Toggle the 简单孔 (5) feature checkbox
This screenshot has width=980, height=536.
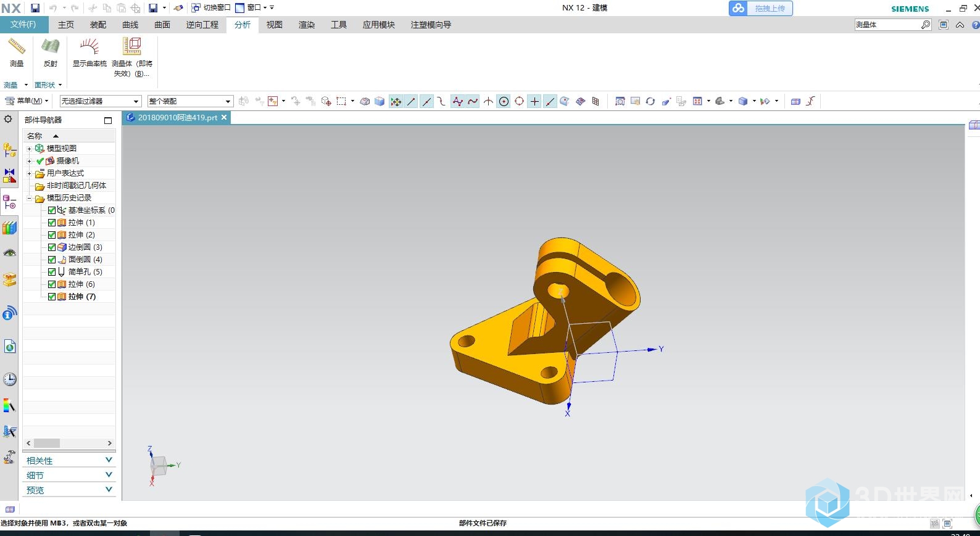pyautogui.click(x=52, y=272)
